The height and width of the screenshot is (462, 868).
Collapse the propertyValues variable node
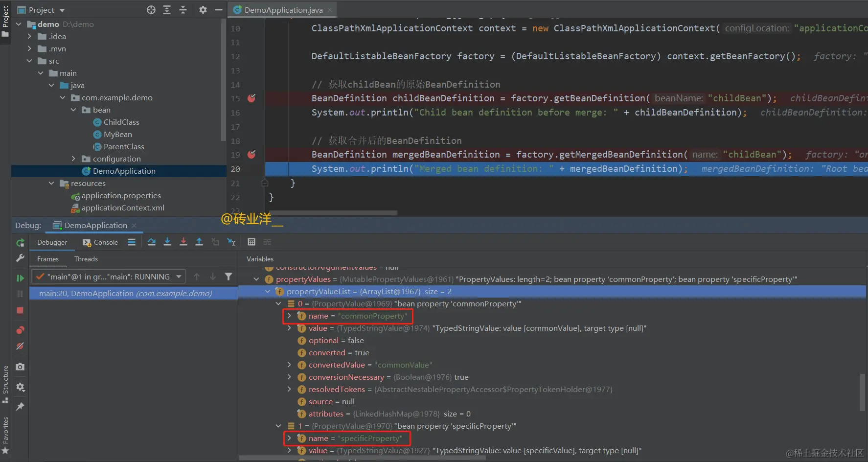click(x=256, y=279)
